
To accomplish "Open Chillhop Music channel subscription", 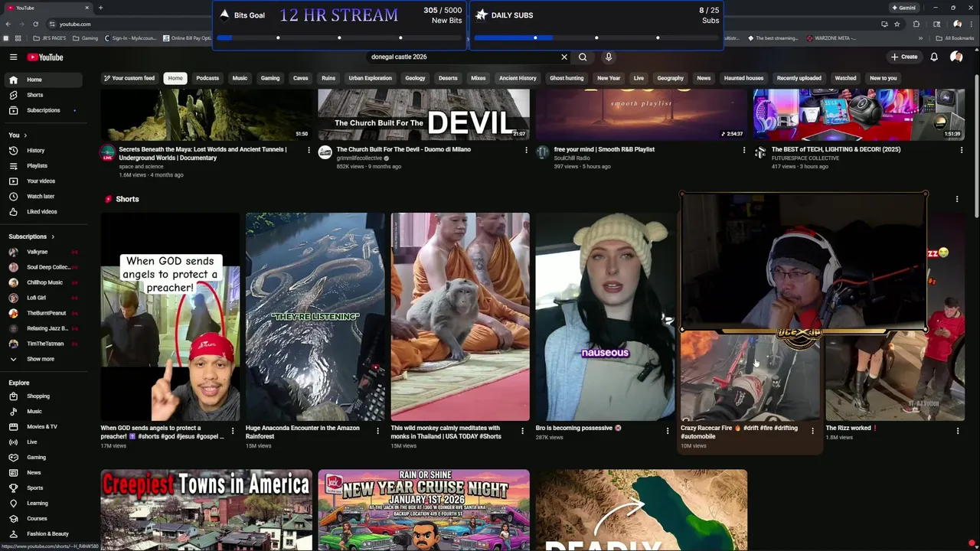I will coord(44,282).
